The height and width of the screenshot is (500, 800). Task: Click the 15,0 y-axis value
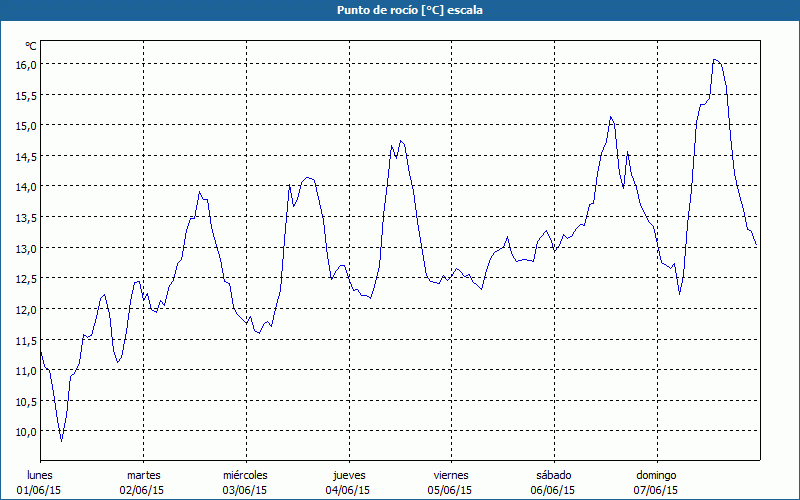pos(26,126)
